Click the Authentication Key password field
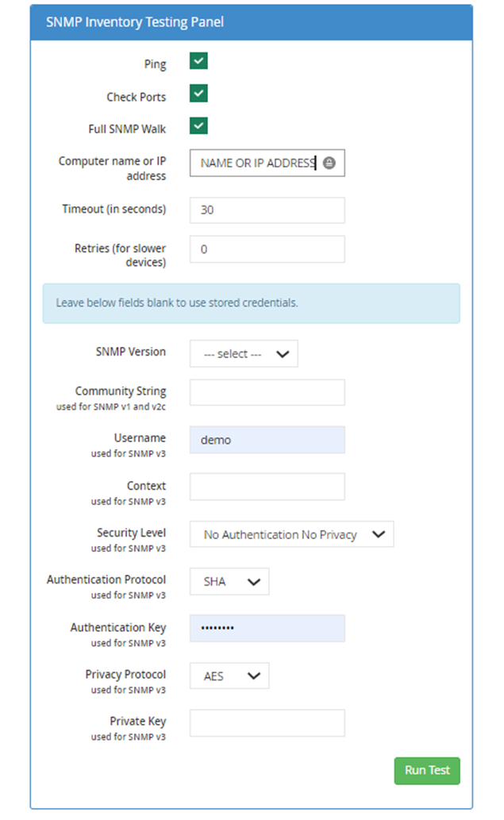 267,629
